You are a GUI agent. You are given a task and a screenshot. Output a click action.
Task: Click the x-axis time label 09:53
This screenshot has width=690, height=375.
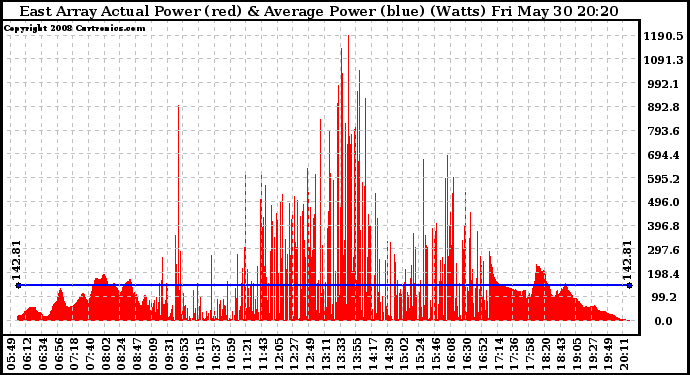point(184,354)
